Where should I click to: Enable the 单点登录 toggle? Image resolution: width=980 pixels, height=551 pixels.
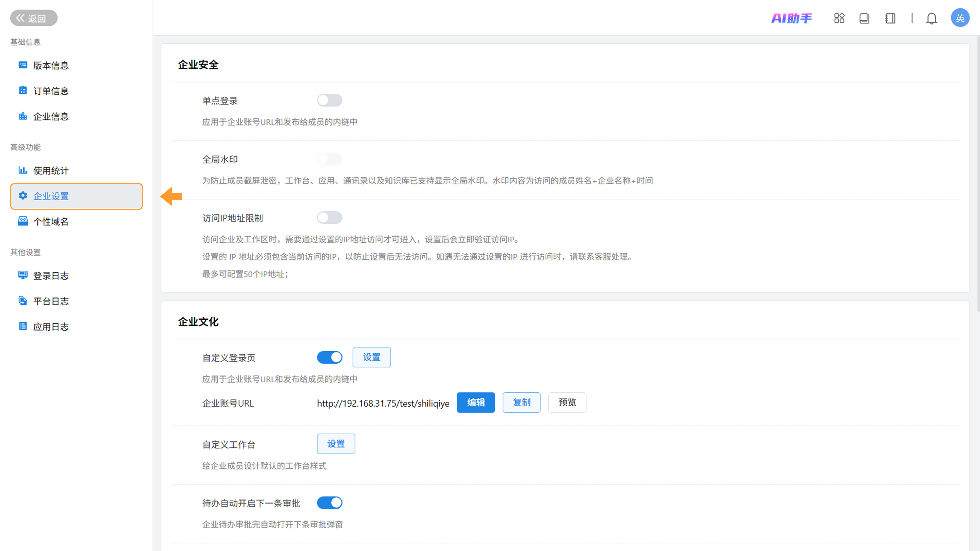tap(329, 101)
